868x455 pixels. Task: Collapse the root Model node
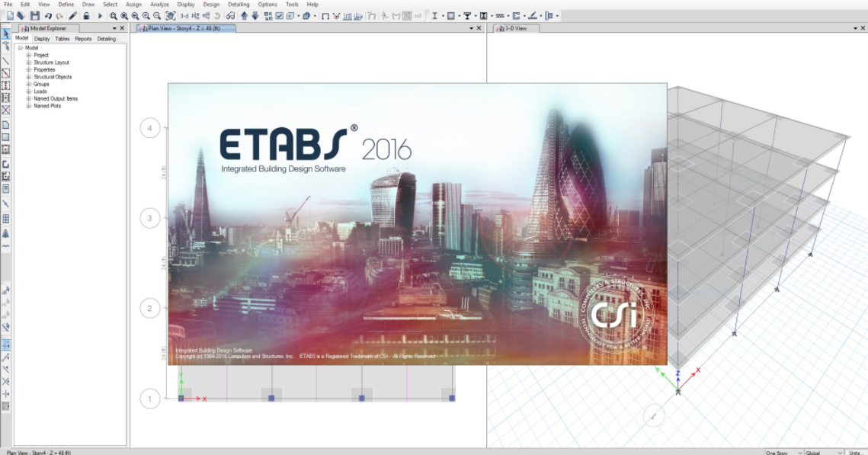tap(21, 48)
